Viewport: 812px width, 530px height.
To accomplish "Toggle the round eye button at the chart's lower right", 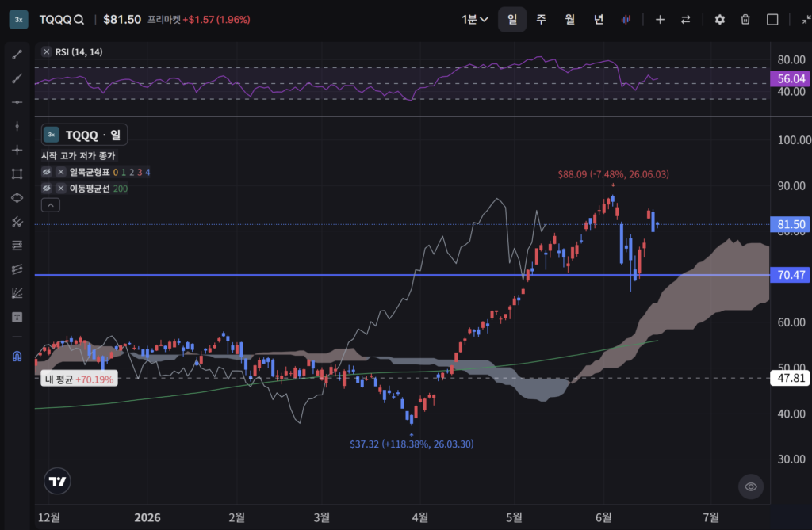I will point(750,486).
